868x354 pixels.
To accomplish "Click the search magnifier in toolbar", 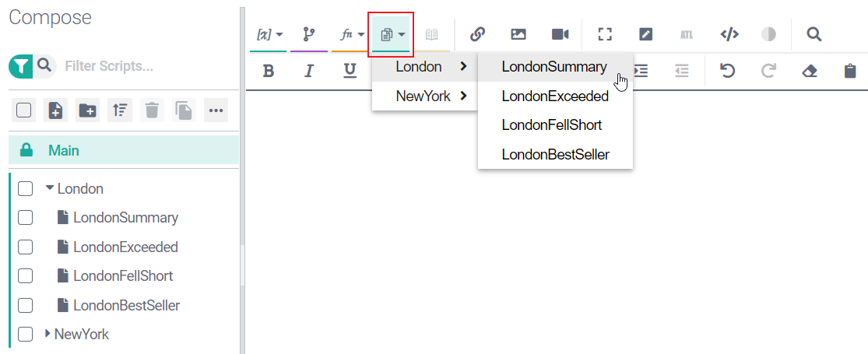I will tap(814, 34).
